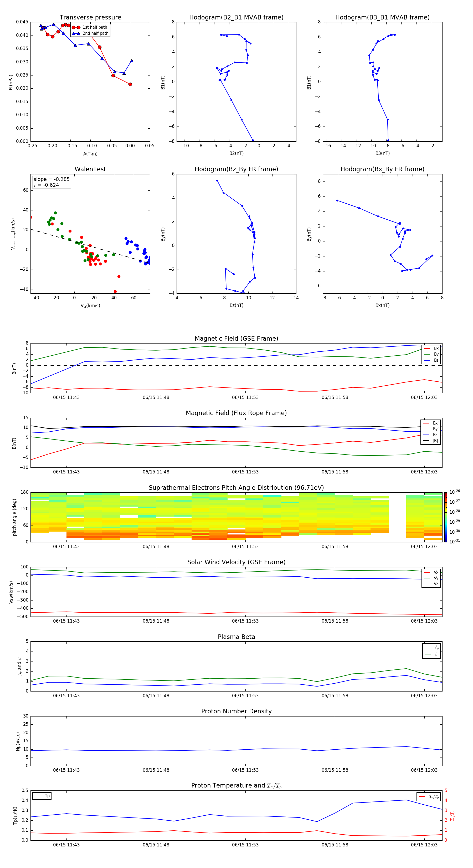Screen dimensions: 473x868
Task: Click the '10^-26' colorbar tick label
Action: (455, 492)
